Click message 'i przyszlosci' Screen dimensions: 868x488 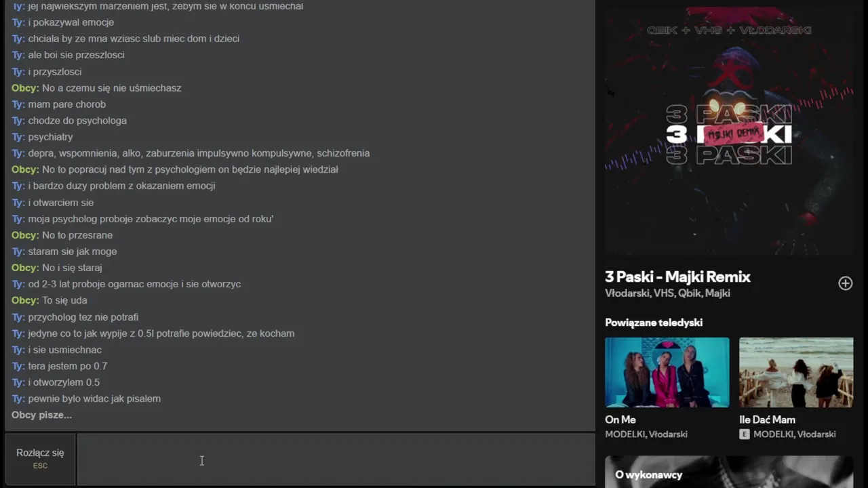coord(47,72)
